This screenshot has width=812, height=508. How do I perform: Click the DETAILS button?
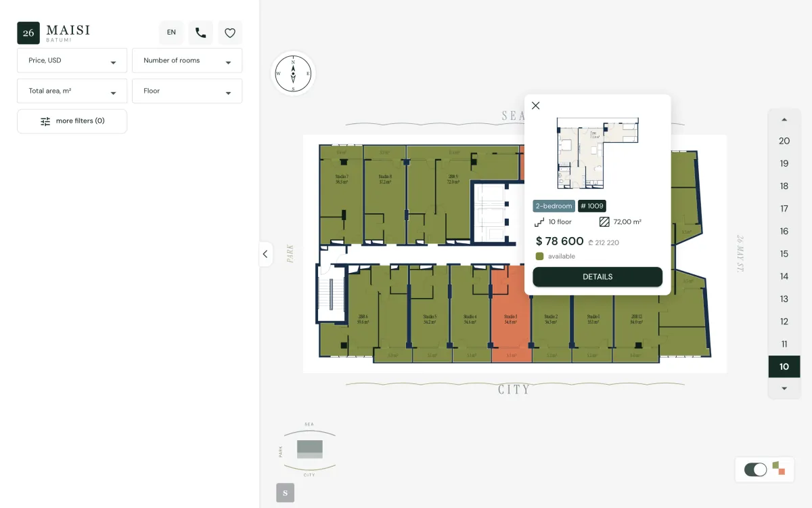pyautogui.click(x=597, y=277)
